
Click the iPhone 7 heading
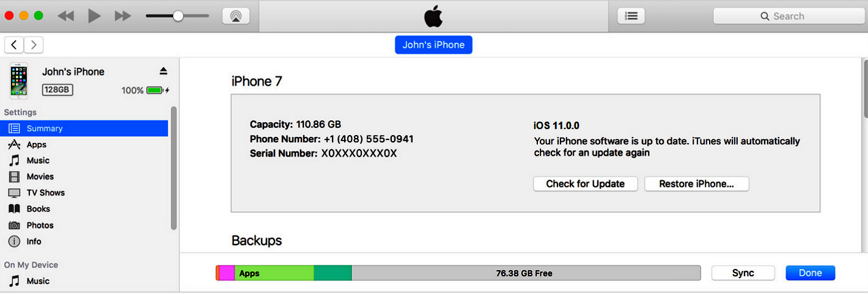click(x=257, y=81)
